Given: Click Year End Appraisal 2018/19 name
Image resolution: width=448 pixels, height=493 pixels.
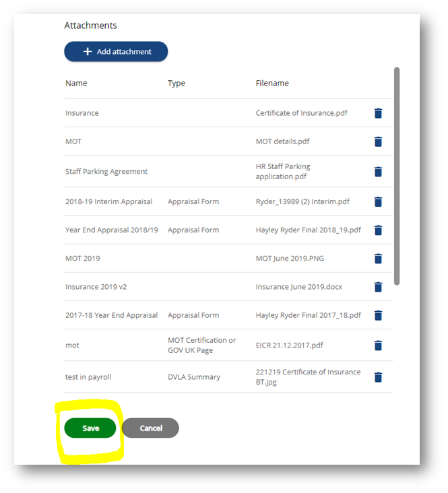Looking at the screenshot, I should coord(112,230).
